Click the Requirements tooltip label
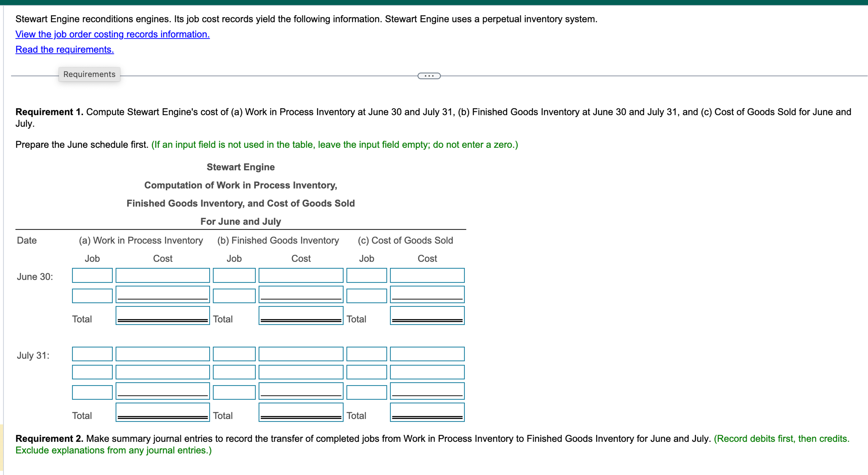This screenshot has width=868, height=475. point(89,74)
